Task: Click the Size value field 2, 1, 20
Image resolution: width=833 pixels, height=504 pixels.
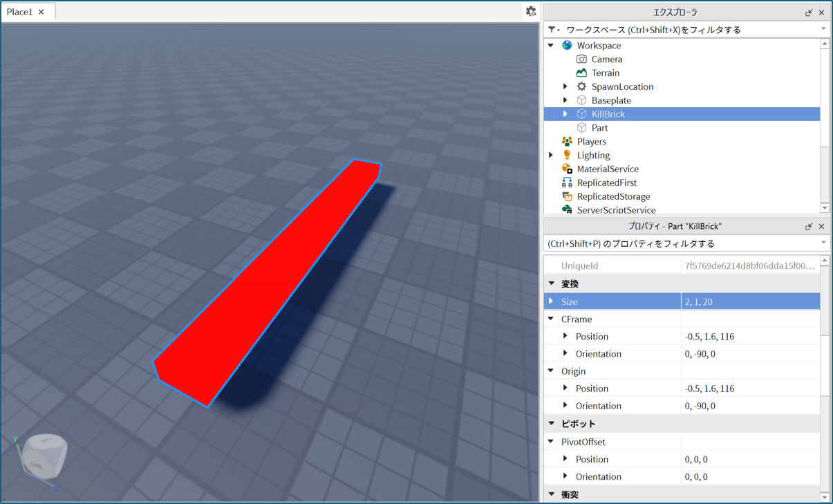Action: click(x=749, y=301)
